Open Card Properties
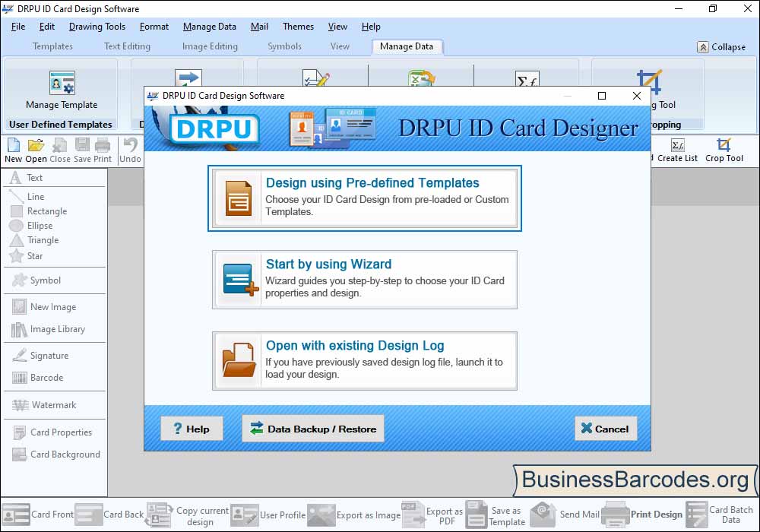 pos(52,432)
